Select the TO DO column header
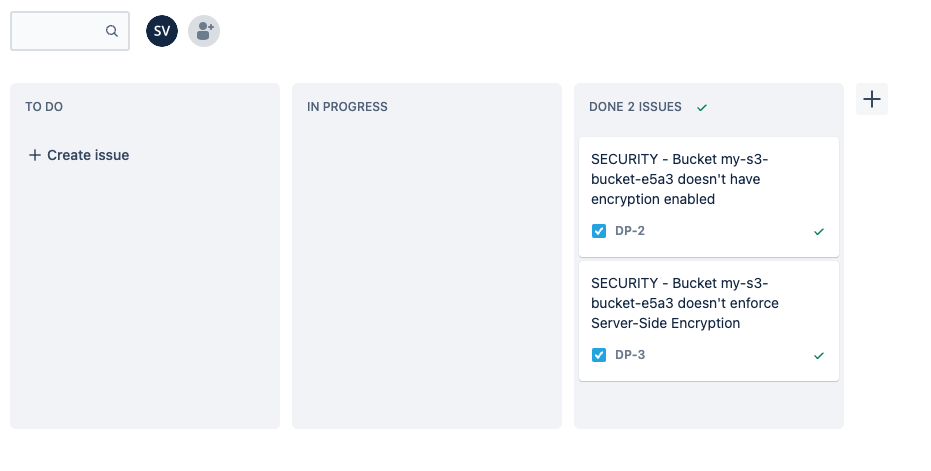Screen dimensions: 931x471 click(44, 107)
